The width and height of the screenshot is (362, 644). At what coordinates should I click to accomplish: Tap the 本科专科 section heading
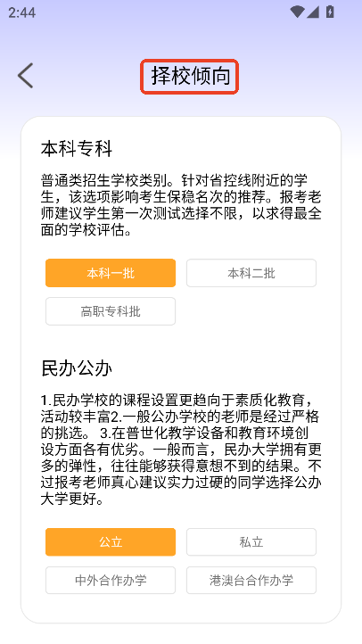pos(77,148)
